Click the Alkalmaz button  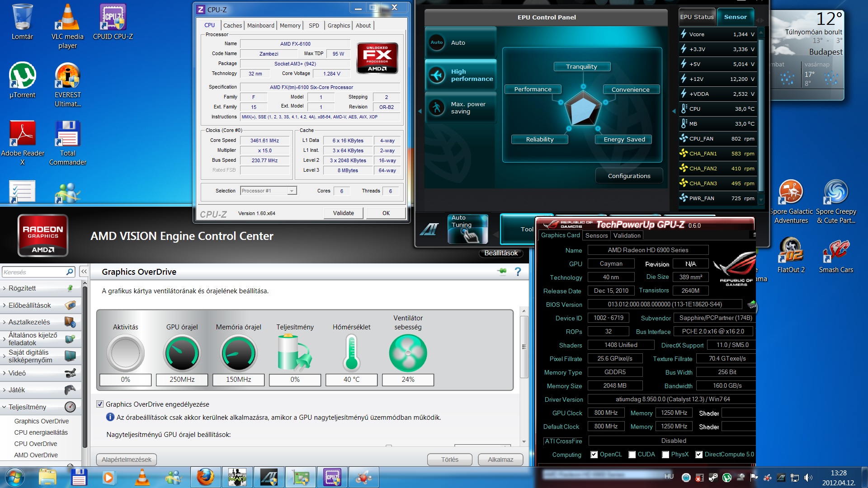point(500,460)
